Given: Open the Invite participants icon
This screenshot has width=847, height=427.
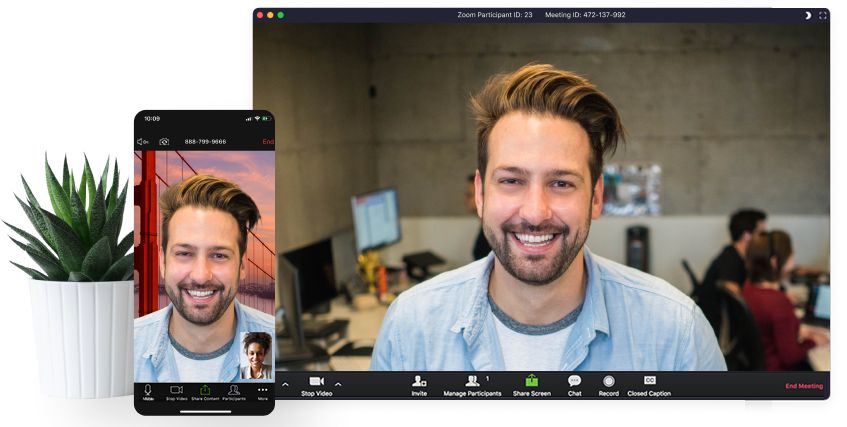Looking at the screenshot, I should coord(419,384).
